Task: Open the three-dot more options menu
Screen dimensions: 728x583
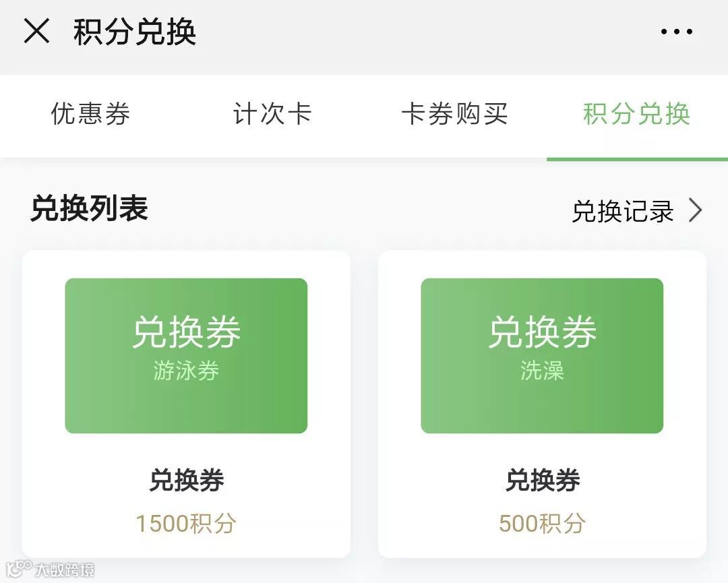Action: coord(677,32)
